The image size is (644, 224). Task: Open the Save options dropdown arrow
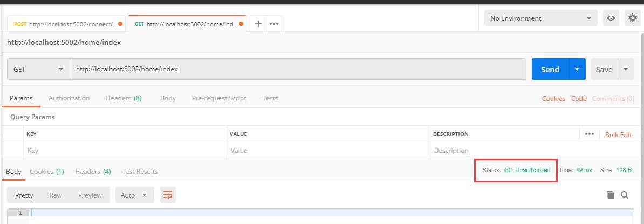click(626, 69)
